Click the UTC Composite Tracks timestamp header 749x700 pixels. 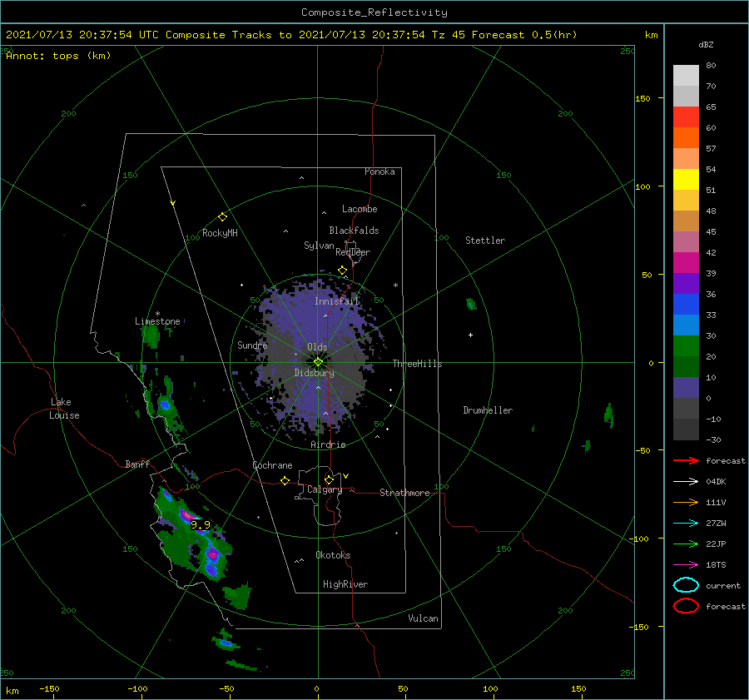click(x=291, y=35)
